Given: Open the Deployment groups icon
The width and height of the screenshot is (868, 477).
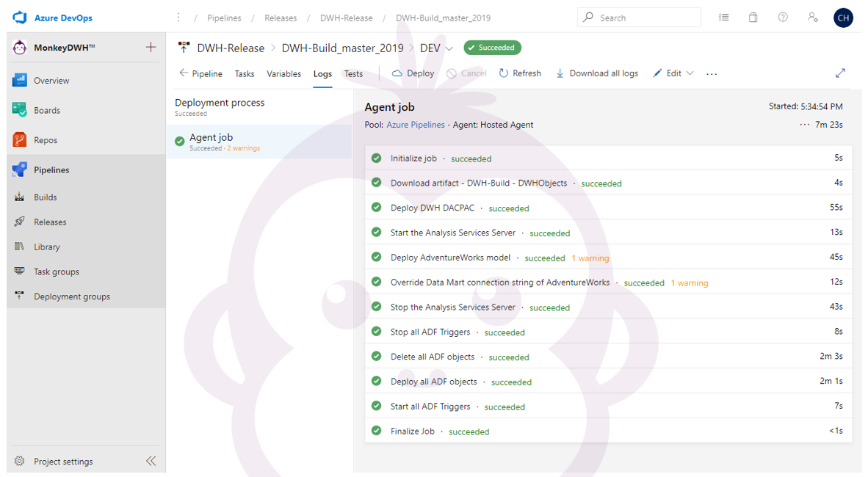Looking at the screenshot, I should 19,296.
